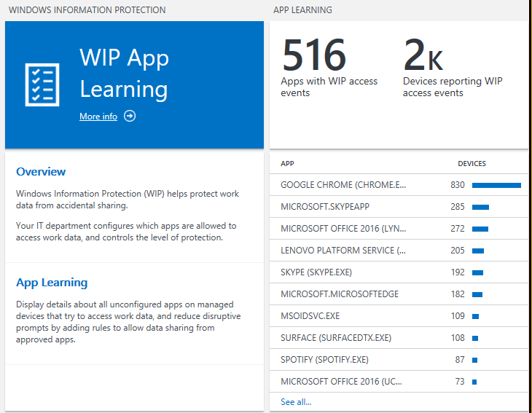The width and height of the screenshot is (532, 413).
Task: Select the Lenovo Platform Service row
Action: [x=399, y=251]
